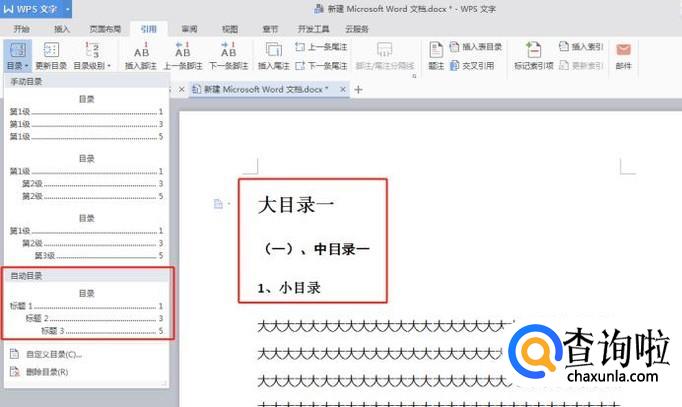Click the 插入脚注 icon
The image size is (682, 407).
coord(141,50)
